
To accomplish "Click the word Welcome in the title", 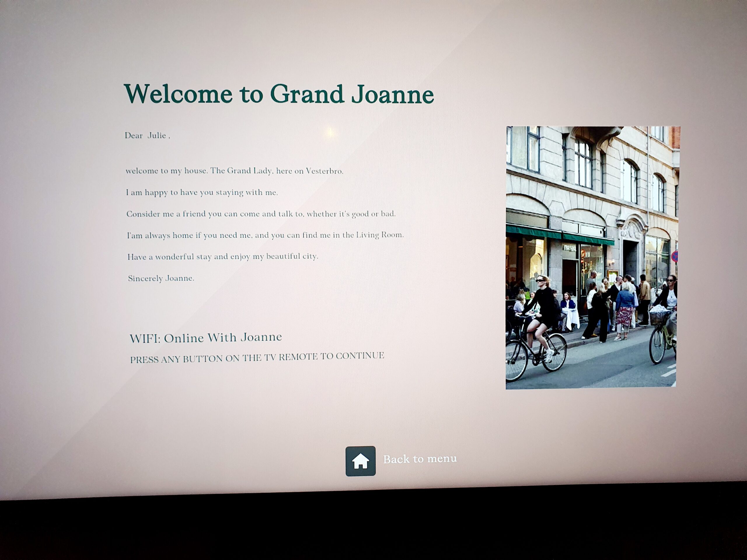I will pos(178,94).
